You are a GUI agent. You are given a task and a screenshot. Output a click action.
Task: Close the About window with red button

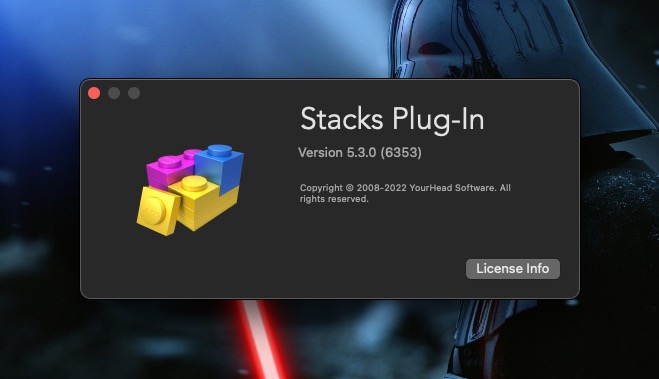[94, 93]
